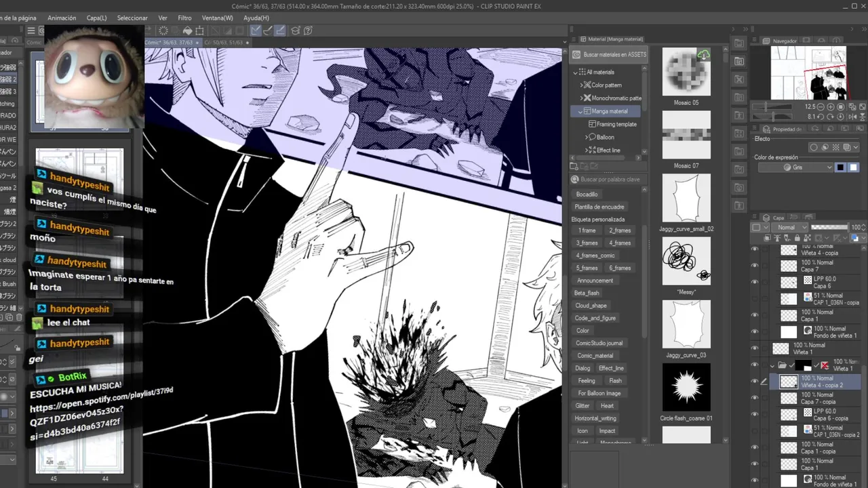Click the 4_frames_comic tag
Screen dimensions: 868x488
click(x=595, y=256)
